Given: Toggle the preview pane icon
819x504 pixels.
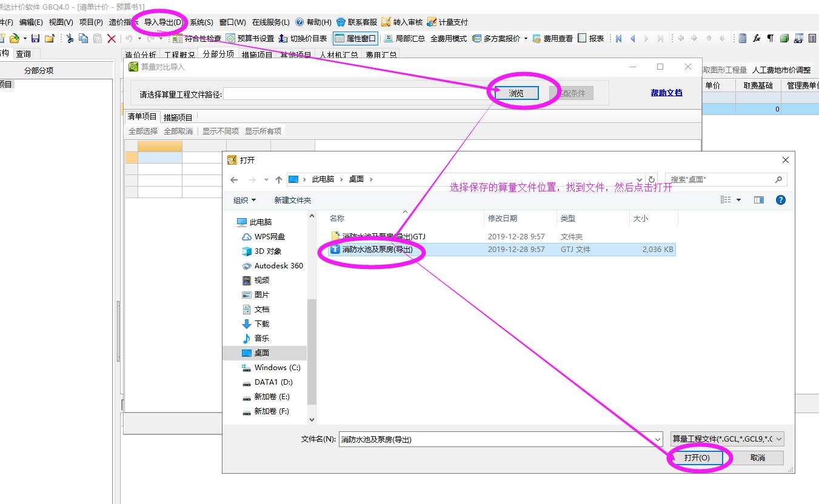Looking at the screenshot, I should coord(759,200).
